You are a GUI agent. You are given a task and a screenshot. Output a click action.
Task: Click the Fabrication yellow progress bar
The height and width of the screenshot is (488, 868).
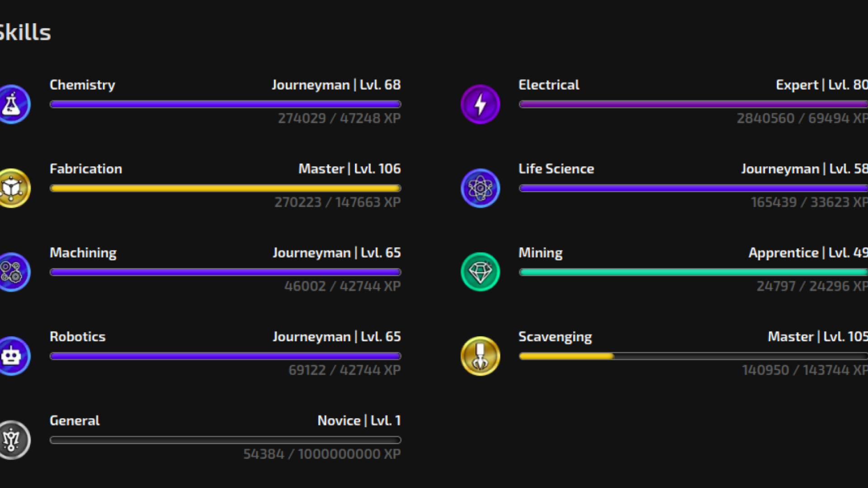point(225,188)
